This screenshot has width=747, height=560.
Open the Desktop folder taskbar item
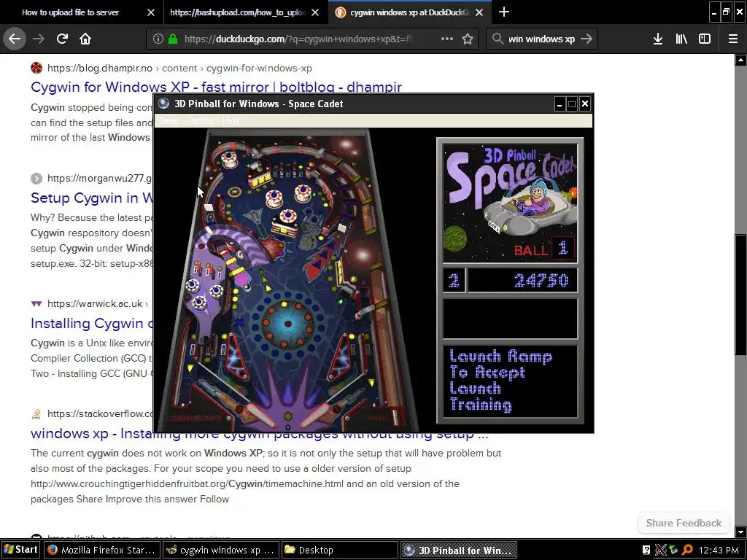(339, 550)
